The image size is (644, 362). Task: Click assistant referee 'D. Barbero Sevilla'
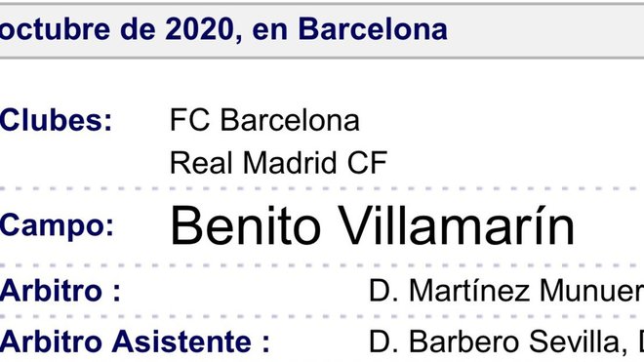495,342
